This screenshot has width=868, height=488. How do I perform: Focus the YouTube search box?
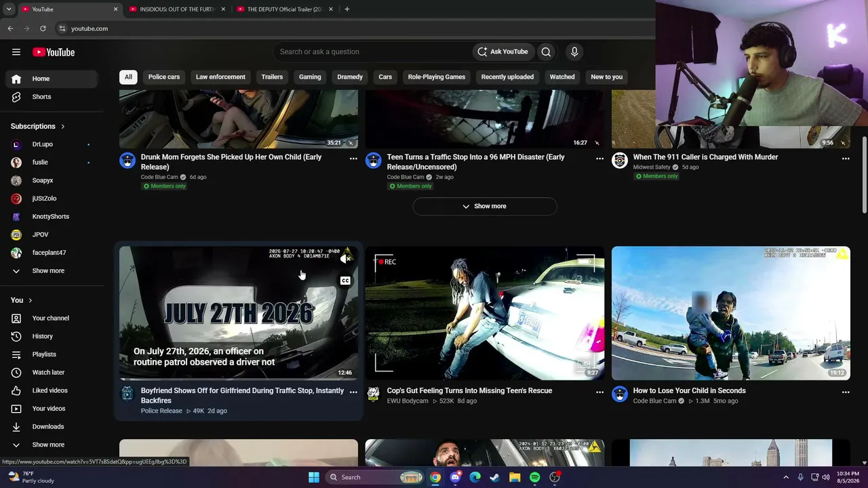(373, 52)
